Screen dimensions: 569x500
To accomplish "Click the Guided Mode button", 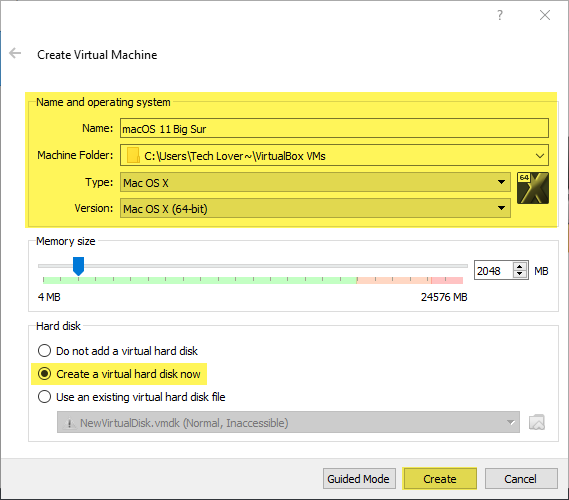I will (x=359, y=479).
